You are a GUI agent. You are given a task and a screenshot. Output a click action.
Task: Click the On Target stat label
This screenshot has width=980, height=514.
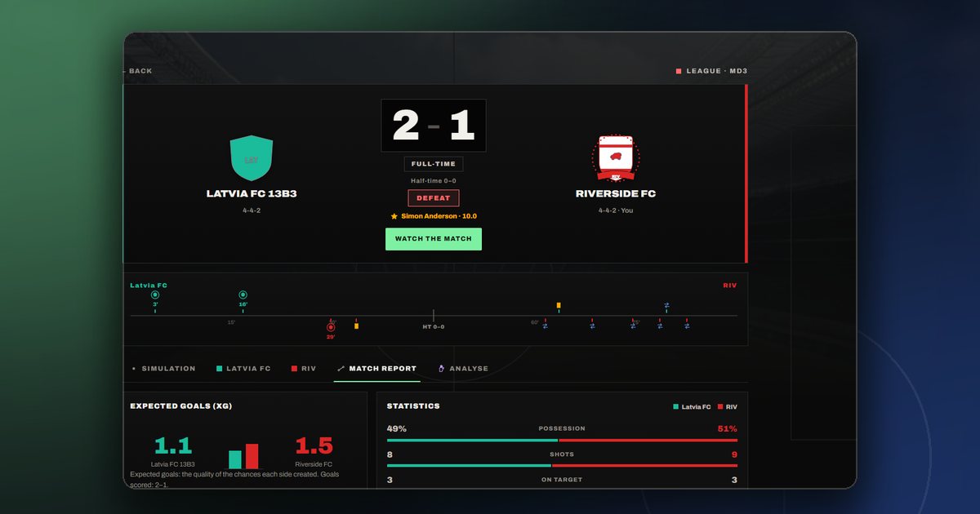562,480
